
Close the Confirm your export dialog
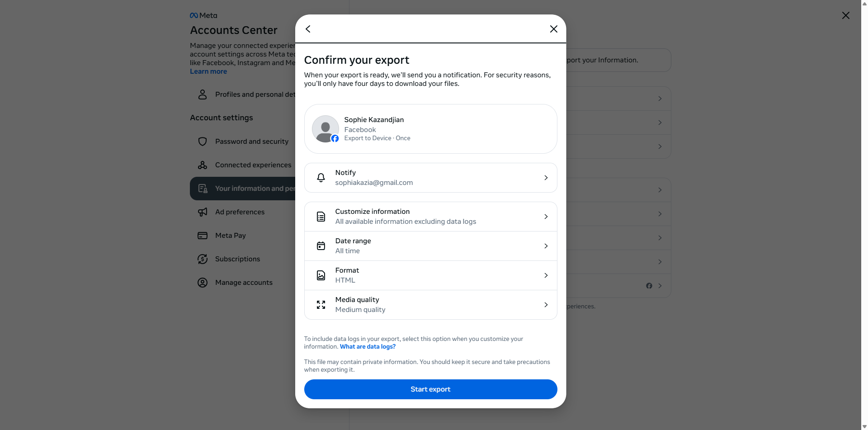(553, 29)
